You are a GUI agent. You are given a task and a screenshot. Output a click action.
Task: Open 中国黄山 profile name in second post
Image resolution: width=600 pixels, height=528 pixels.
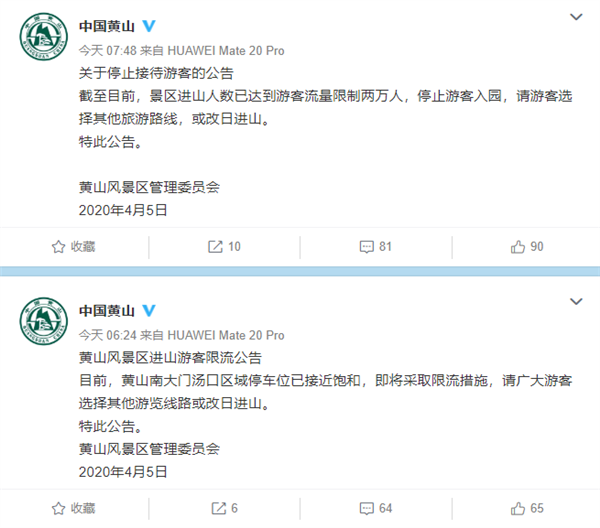(x=107, y=310)
